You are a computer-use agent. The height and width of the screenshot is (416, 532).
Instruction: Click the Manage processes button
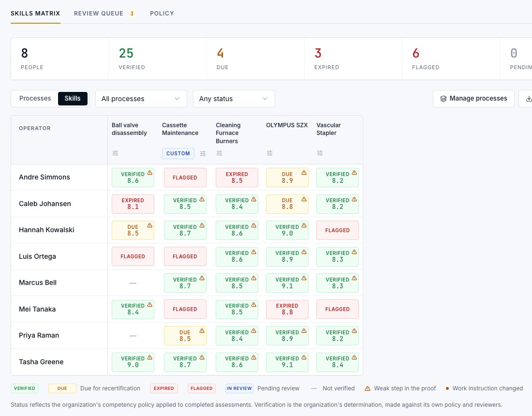[x=473, y=99]
